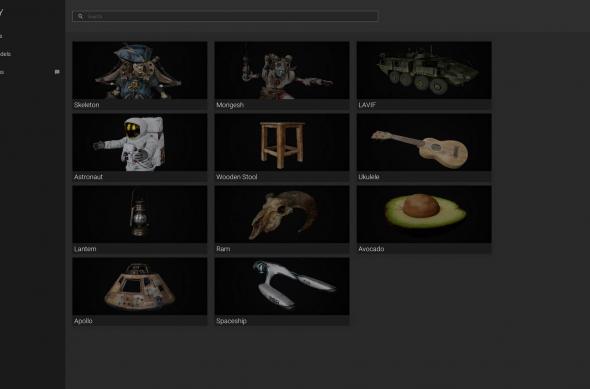Screen dimensions: 590x389
Task: Open the sidebar item ending in 'dels'
Action: tap(5, 54)
